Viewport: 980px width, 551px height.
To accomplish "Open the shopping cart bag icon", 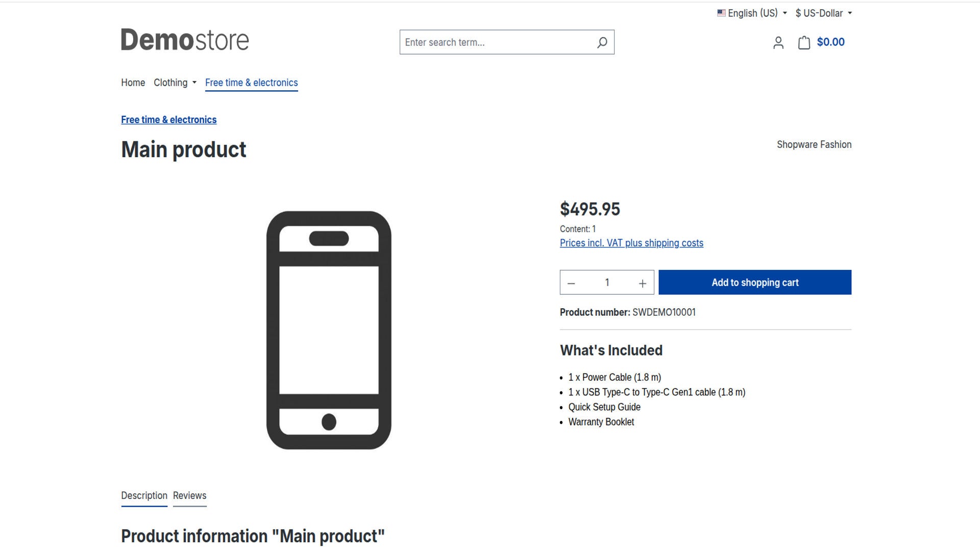I will [x=804, y=42].
